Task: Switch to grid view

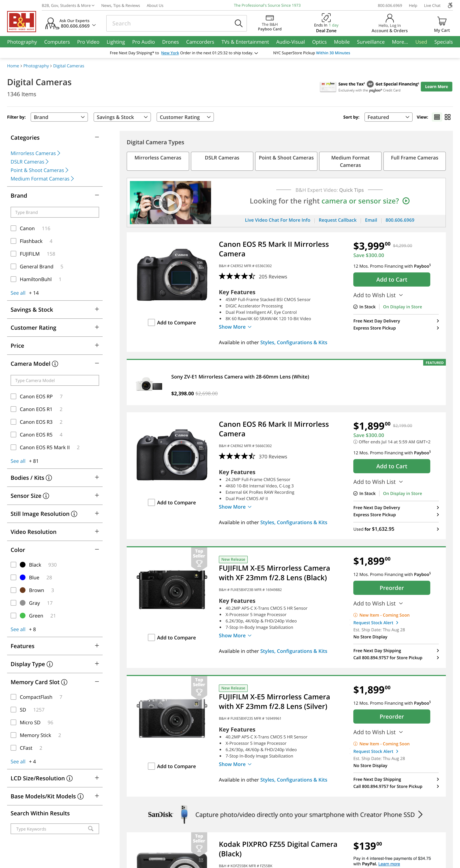Action: point(448,117)
